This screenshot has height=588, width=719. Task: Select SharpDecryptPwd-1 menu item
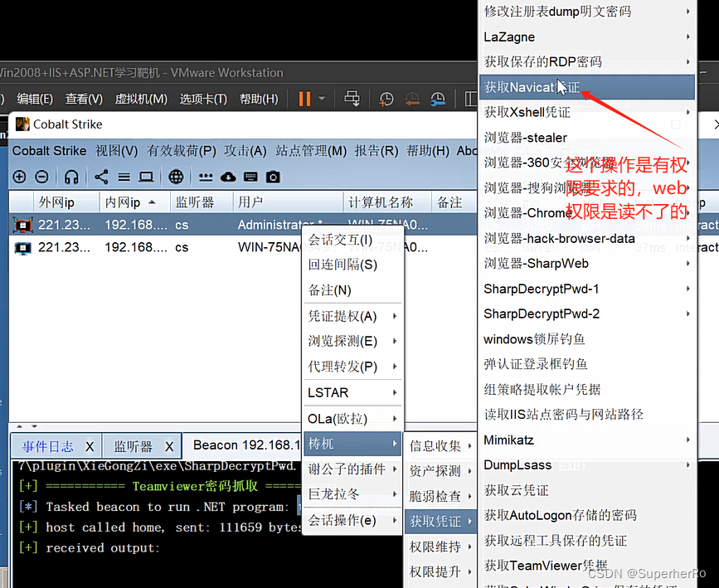(587, 289)
